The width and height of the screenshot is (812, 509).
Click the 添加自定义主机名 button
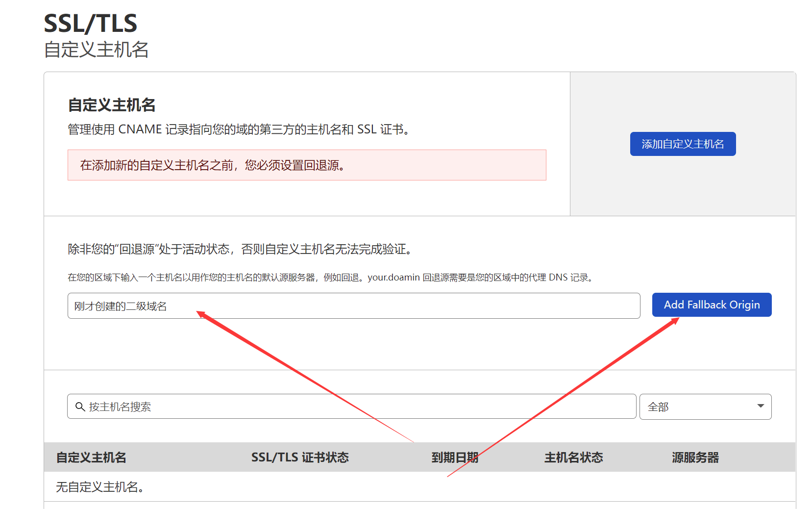click(683, 144)
